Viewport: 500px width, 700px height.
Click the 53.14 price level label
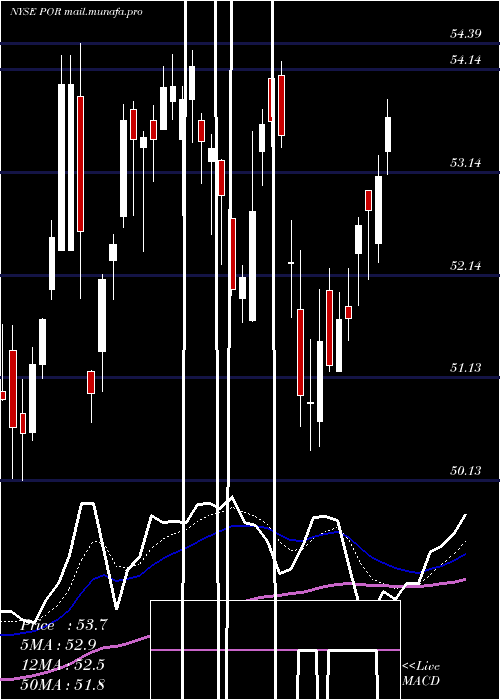pyautogui.click(x=466, y=162)
